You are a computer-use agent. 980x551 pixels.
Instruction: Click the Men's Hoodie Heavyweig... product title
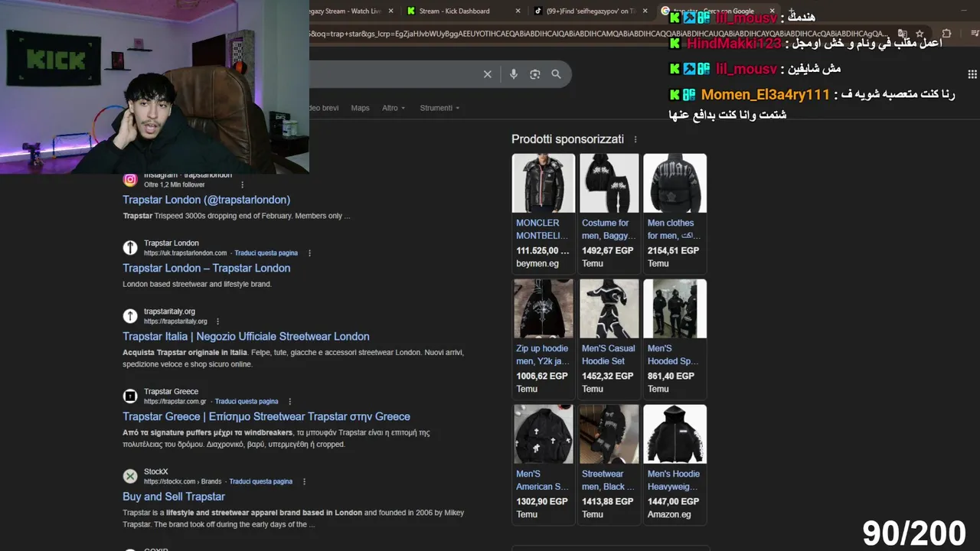[673, 481]
